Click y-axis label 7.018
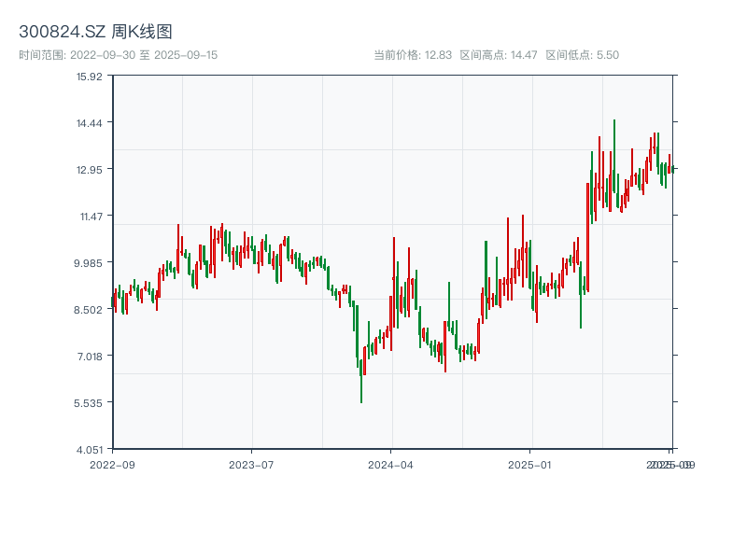 tap(90, 357)
